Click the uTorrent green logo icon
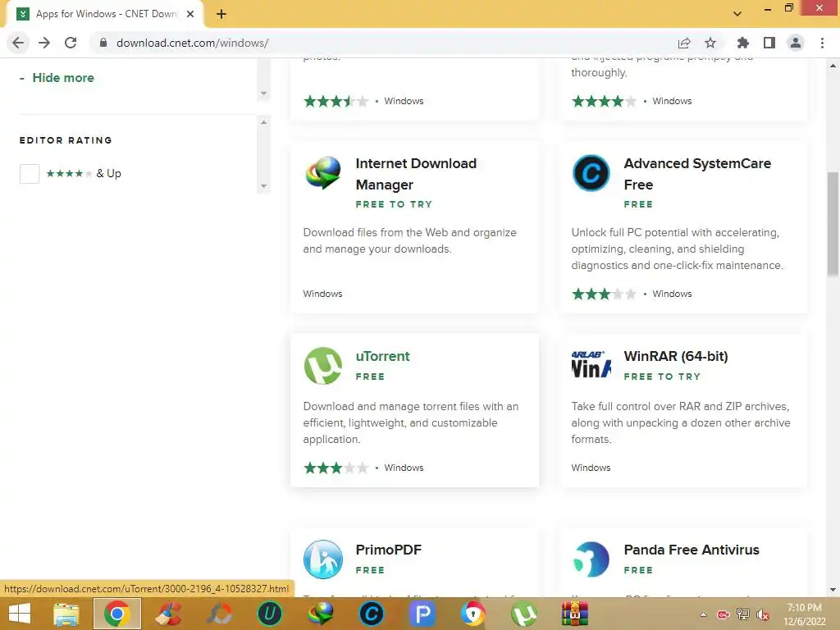This screenshot has height=630, width=840. tap(323, 366)
